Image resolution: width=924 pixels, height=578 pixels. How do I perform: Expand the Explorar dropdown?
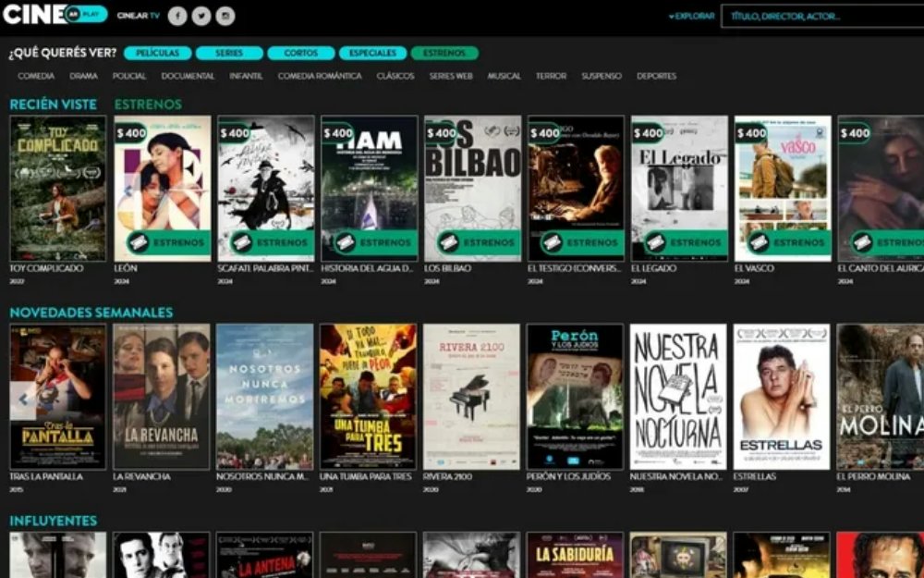click(x=692, y=16)
